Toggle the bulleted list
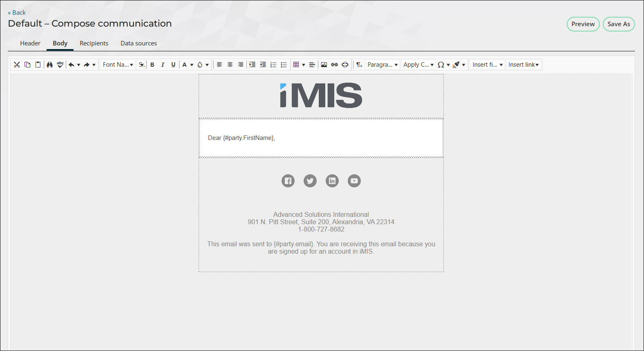644x351 pixels. (x=284, y=65)
